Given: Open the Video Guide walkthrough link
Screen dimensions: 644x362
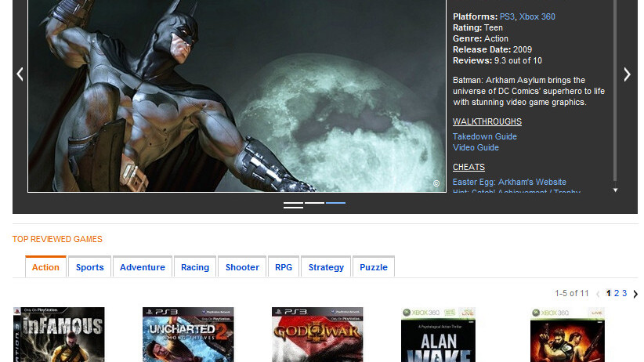Looking at the screenshot, I should (x=476, y=147).
